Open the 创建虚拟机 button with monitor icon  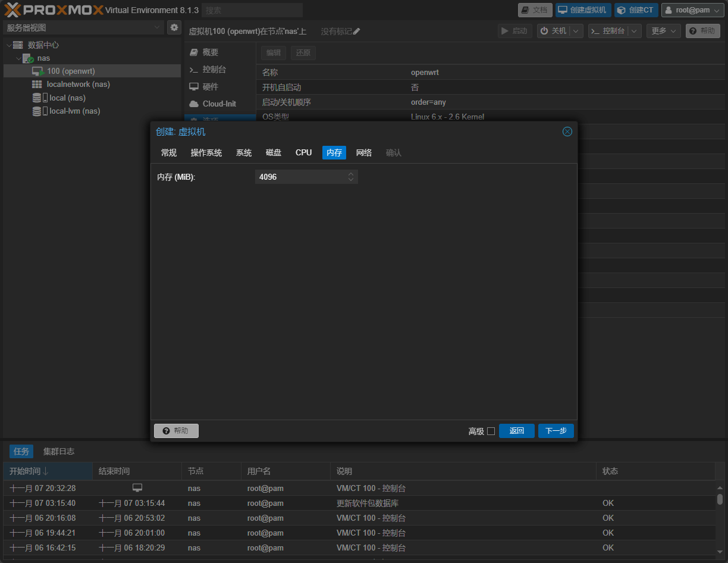[x=583, y=10]
